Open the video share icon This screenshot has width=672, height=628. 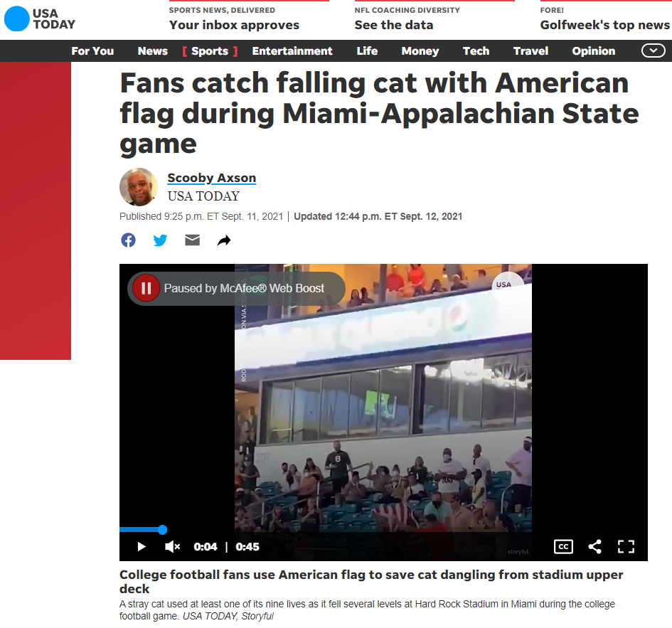click(594, 546)
